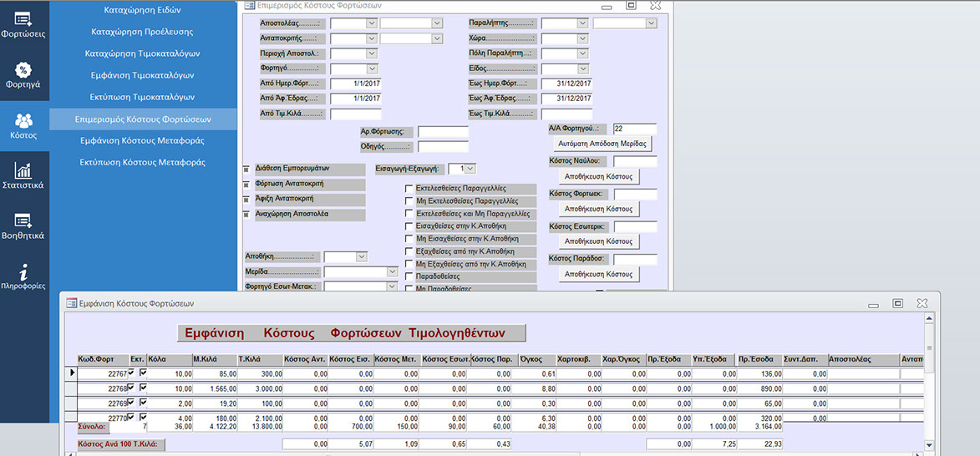Click Αυτόματη Απόδοση Μερίδας button
The width and height of the screenshot is (980, 456).
pyautogui.click(x=598, y=144)
